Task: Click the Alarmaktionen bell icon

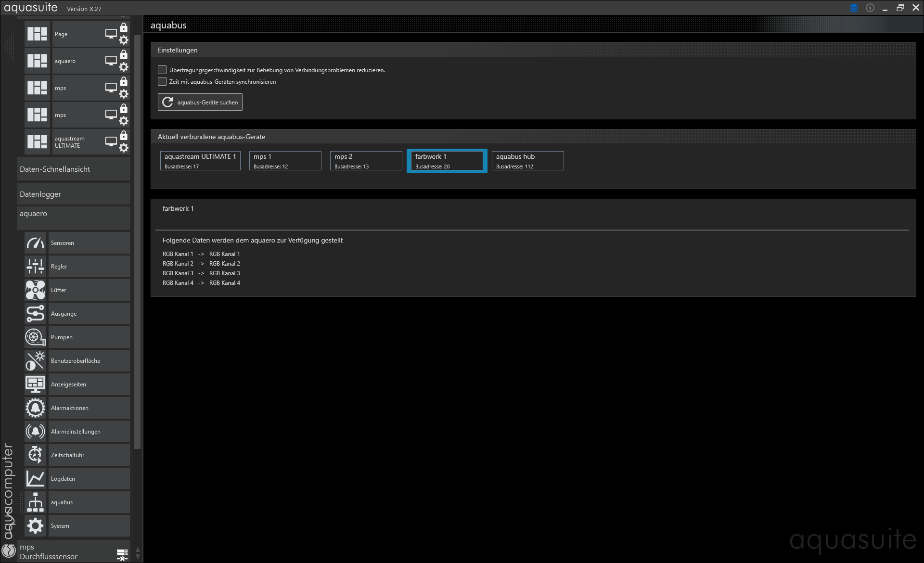Action: coord(35,408)
